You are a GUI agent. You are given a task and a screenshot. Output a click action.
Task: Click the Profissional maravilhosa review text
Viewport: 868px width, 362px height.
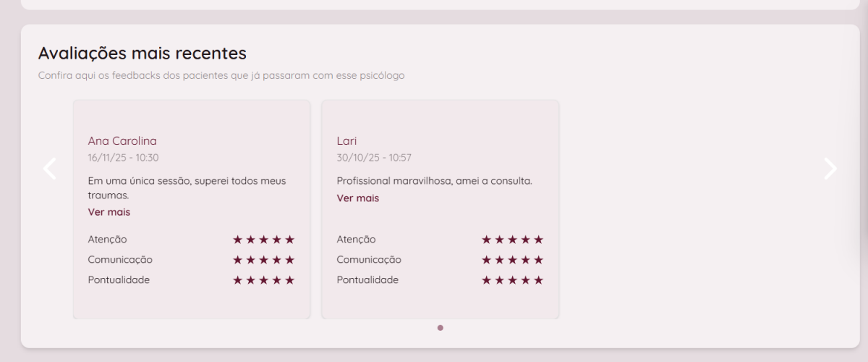(434, 181)
